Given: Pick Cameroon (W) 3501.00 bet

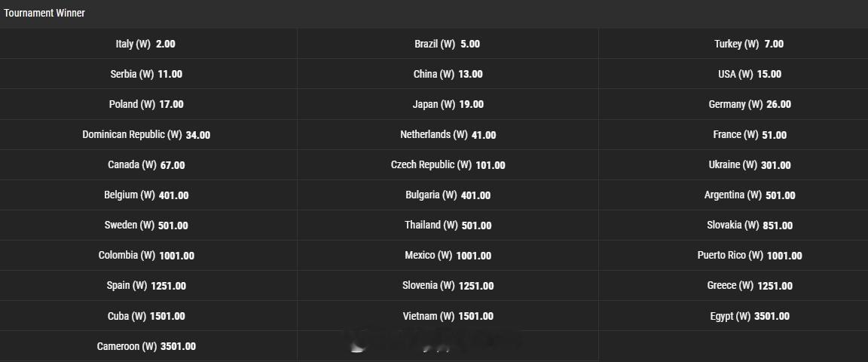Looking at the screenshot, I should (148, 346).
